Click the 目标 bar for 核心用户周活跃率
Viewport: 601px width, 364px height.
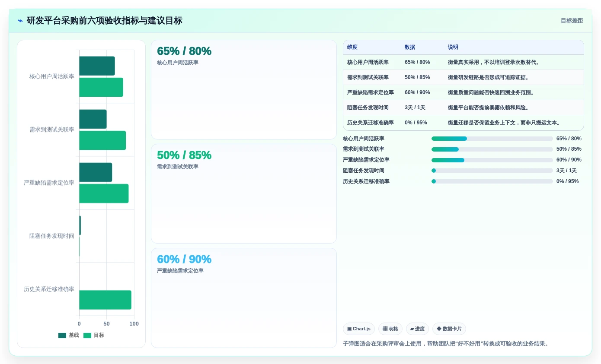[101, 87]
